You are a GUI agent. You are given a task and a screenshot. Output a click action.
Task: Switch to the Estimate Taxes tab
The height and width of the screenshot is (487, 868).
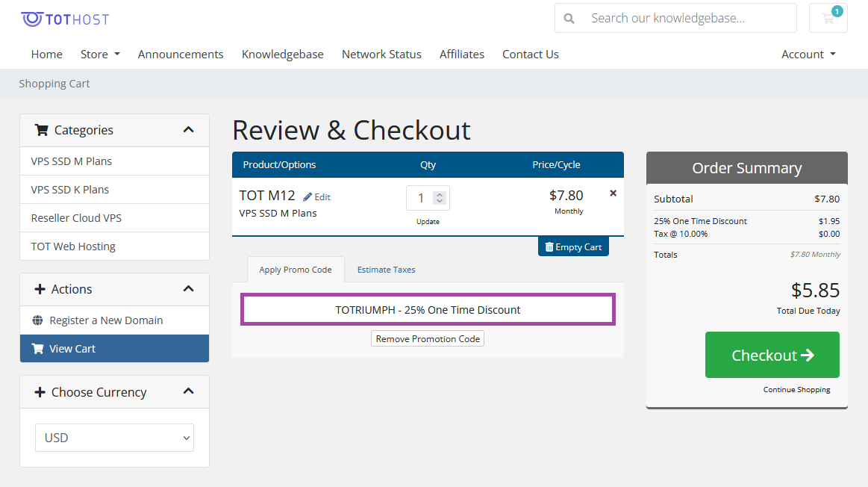[386, 270]
